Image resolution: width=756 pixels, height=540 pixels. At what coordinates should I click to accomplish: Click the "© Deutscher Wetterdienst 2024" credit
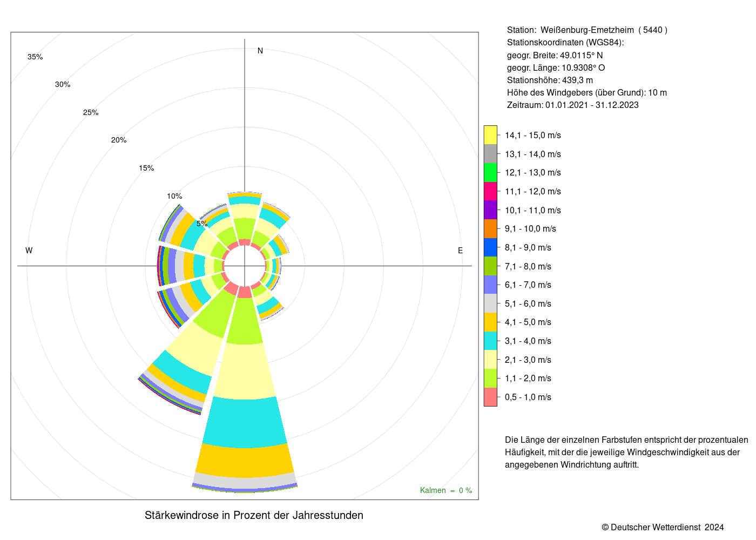(663, 527)
